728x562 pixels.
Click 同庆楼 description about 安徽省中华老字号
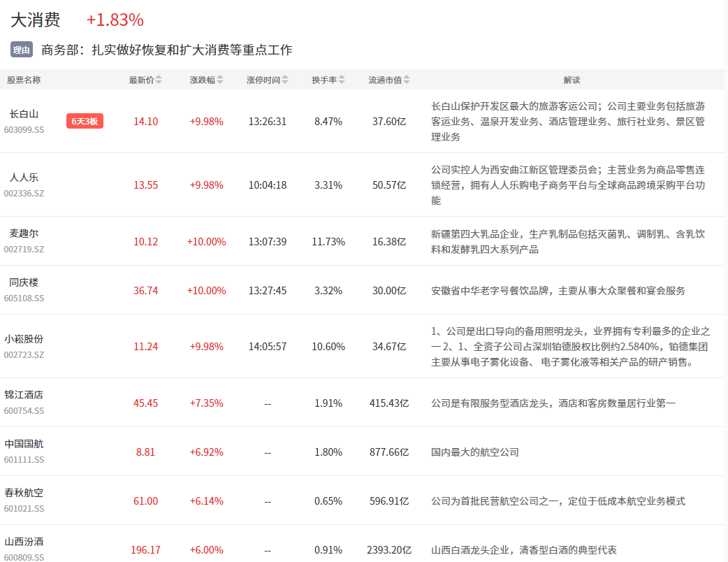(x=558, y=291)
